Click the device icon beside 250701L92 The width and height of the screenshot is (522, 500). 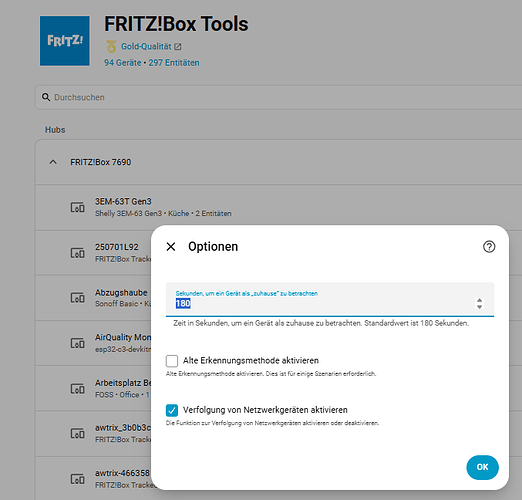click(77, 253)
